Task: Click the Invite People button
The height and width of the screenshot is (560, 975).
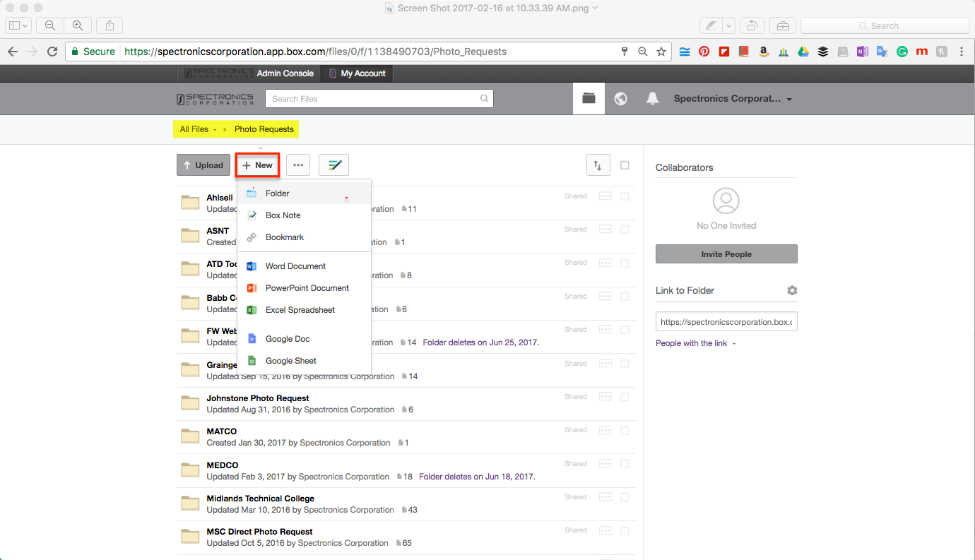Action: tap(726, 254)
